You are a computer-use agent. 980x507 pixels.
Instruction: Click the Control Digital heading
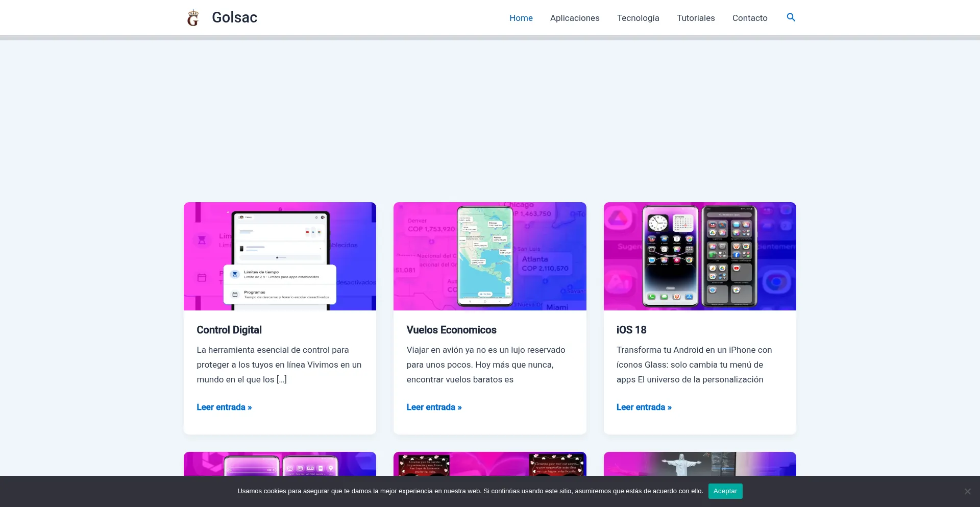229,330
